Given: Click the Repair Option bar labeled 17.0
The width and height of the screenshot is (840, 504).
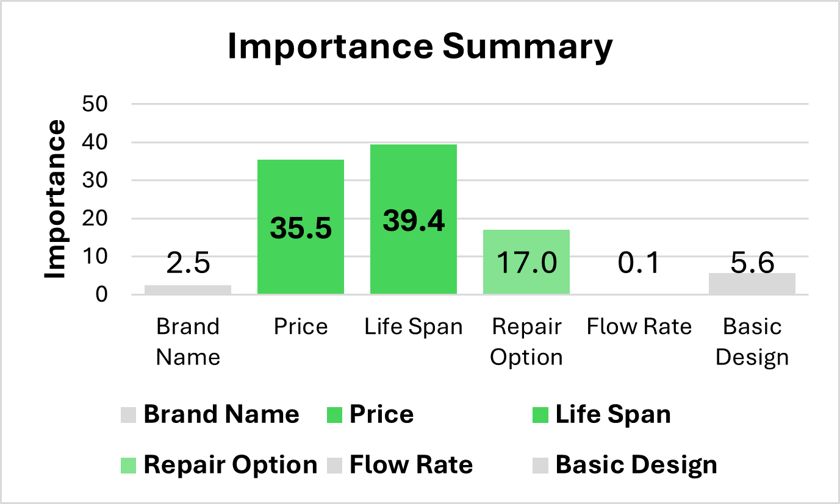Looking at the screenshot, I should 526,262.
